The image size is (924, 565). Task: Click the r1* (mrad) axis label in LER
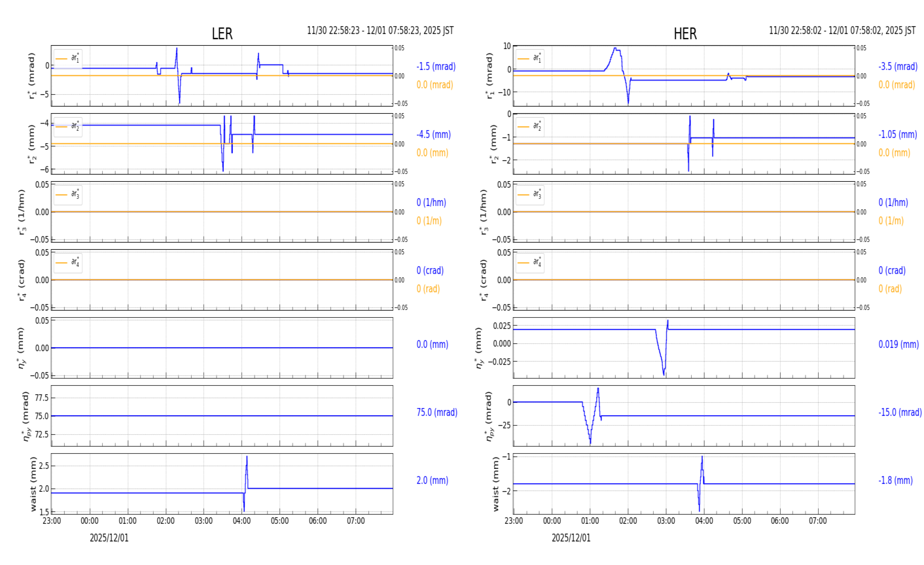(x=32, y=76)
